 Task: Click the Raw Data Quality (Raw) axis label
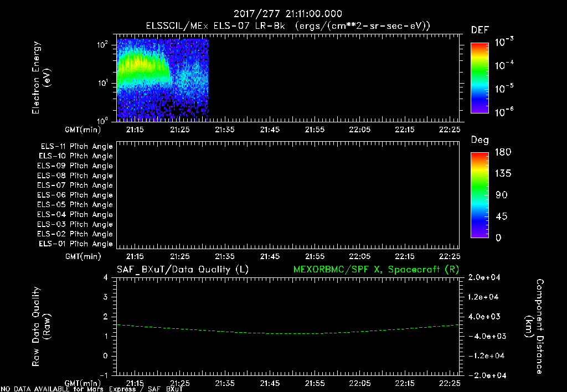(x=41, y=327)
